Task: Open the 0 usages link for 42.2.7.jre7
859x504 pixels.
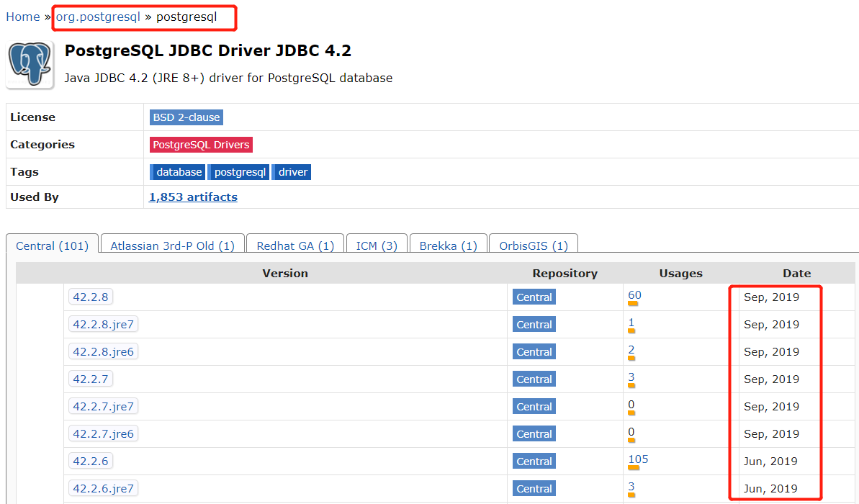Action: click(631, 405)
